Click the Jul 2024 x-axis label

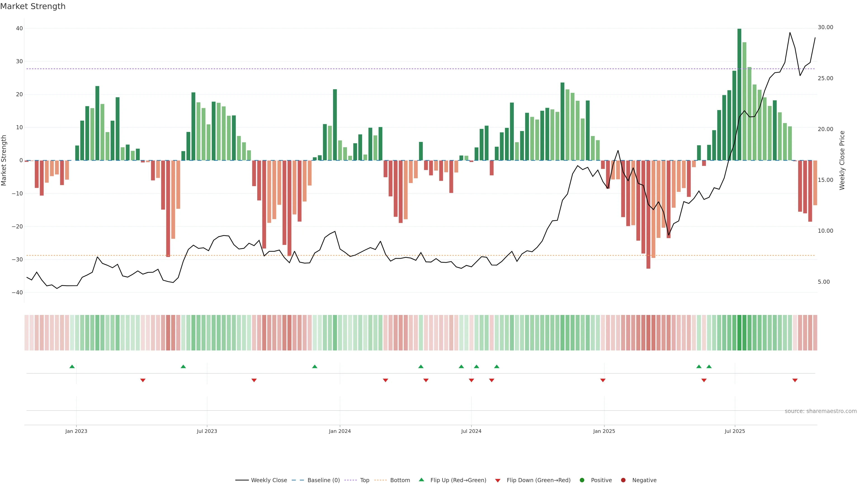pyautogui.click(x=471, y=431)
